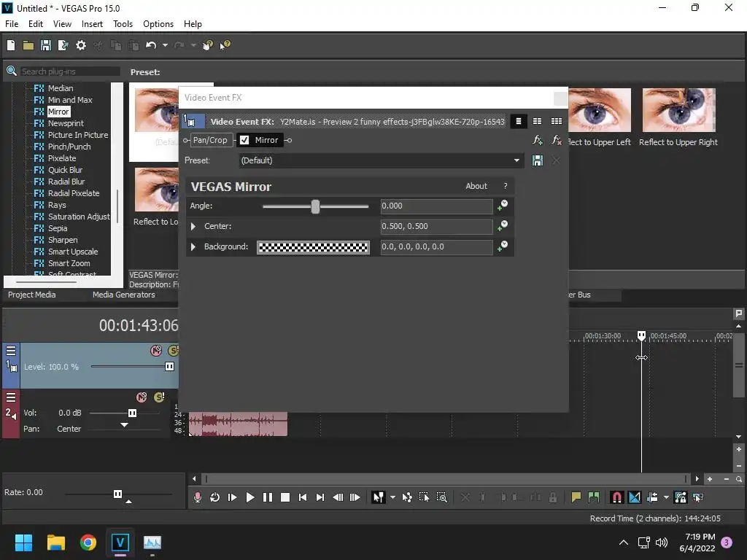Screen dimensions: 747x560
Task: Click the About link in VEGAS Mirror
Action: point(476,186)
